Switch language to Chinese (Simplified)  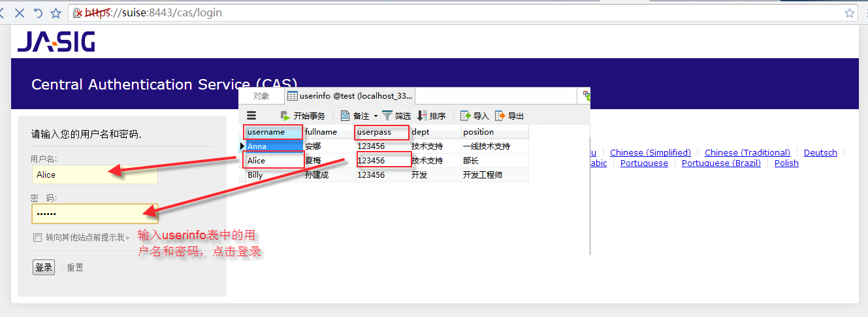point(651,152)
